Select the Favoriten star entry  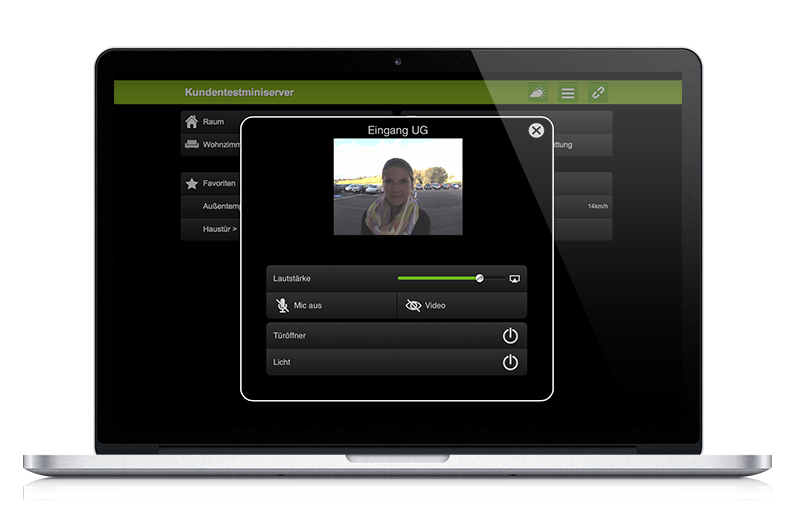[x=212, y=183]
